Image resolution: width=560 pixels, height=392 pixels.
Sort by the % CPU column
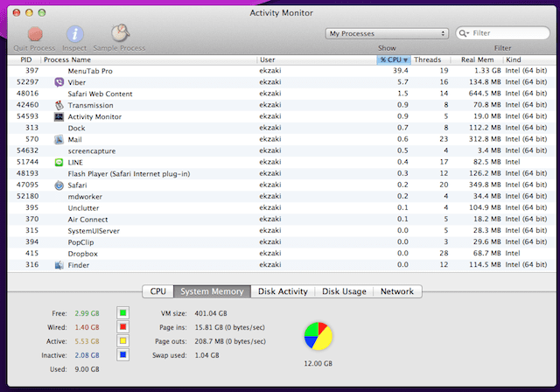pos(394,59)
